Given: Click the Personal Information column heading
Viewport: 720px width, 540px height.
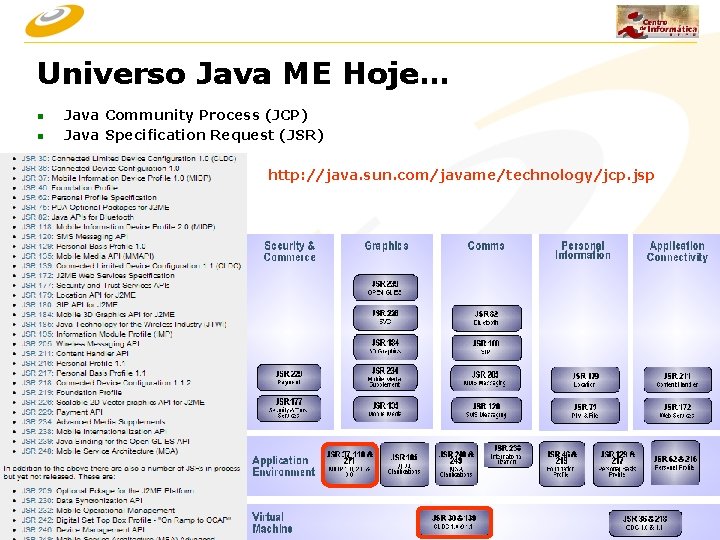Looking at the screenshot, I should point(583,250).
